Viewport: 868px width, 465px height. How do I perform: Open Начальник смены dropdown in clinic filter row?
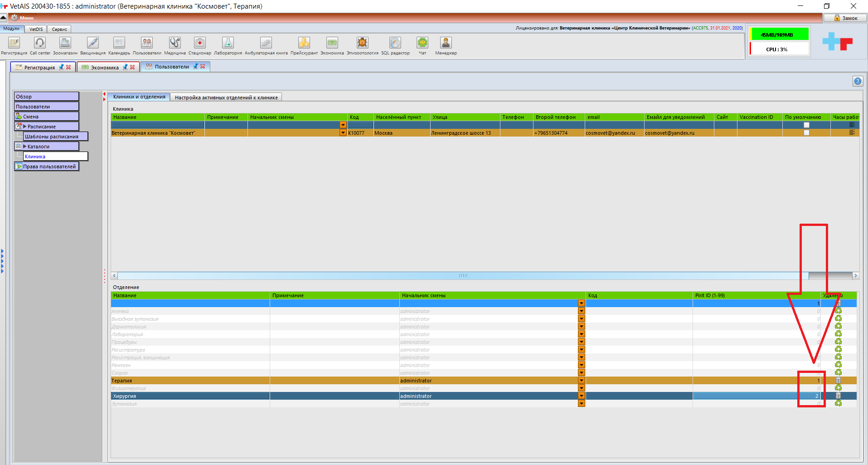point(343,125)
